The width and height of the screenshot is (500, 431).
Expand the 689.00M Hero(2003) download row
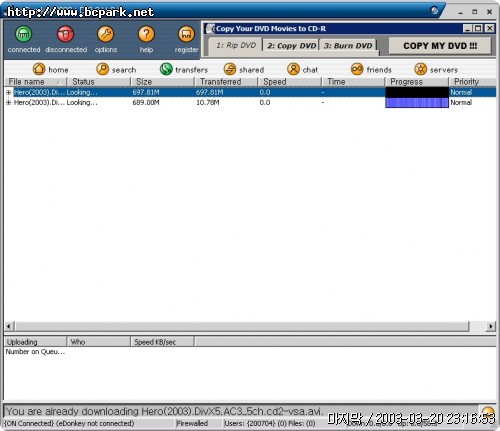(x=9, y=102)
